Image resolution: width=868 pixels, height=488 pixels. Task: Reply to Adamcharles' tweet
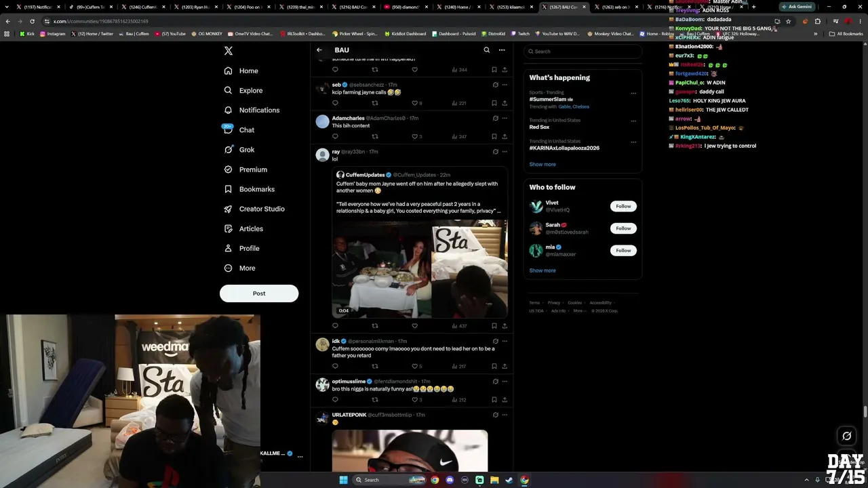point(335,136)
